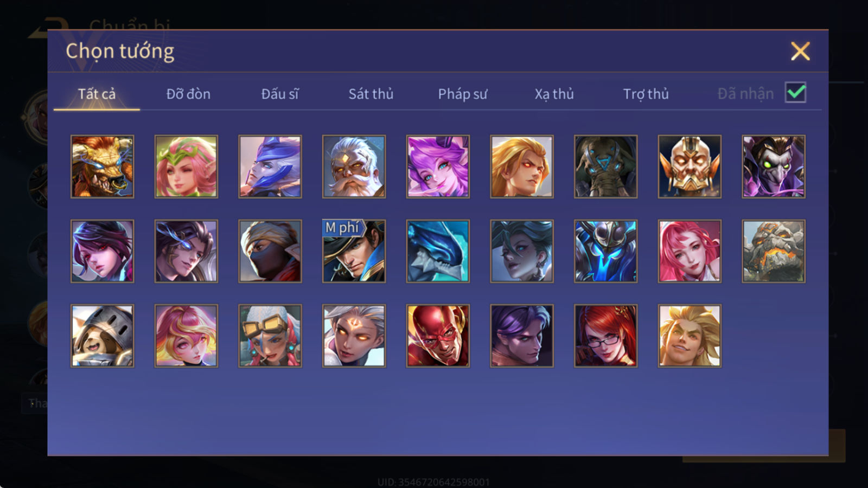Screen dimensions: 868x488
Task: Select the elephant hero portrait
Action: (x=605, y=166)
